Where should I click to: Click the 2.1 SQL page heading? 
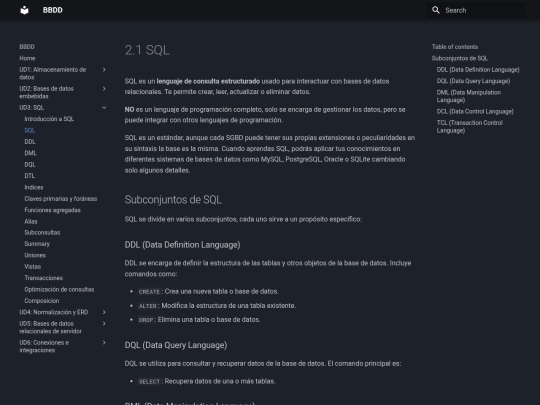coord(147,50)
